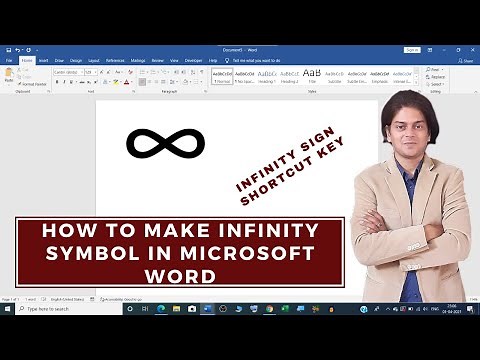Switch to the Draw tab
This screenshot has height=360, width=480.
(x=59, y=61)
